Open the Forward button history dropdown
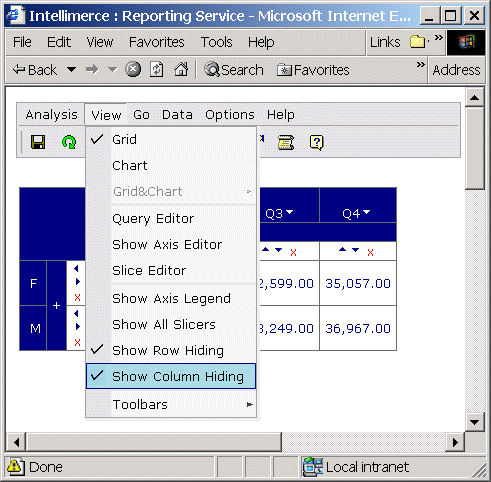491x482 pixels. (113, 70)
